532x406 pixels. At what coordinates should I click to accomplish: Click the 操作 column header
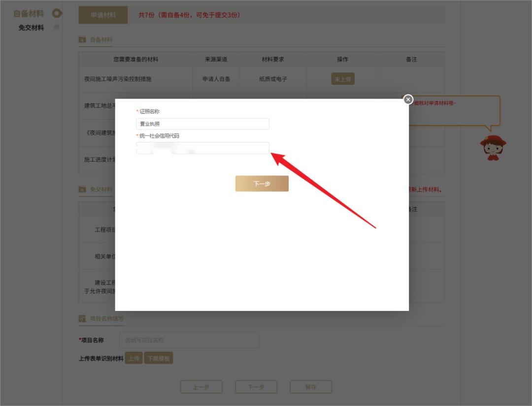(343, 60)
